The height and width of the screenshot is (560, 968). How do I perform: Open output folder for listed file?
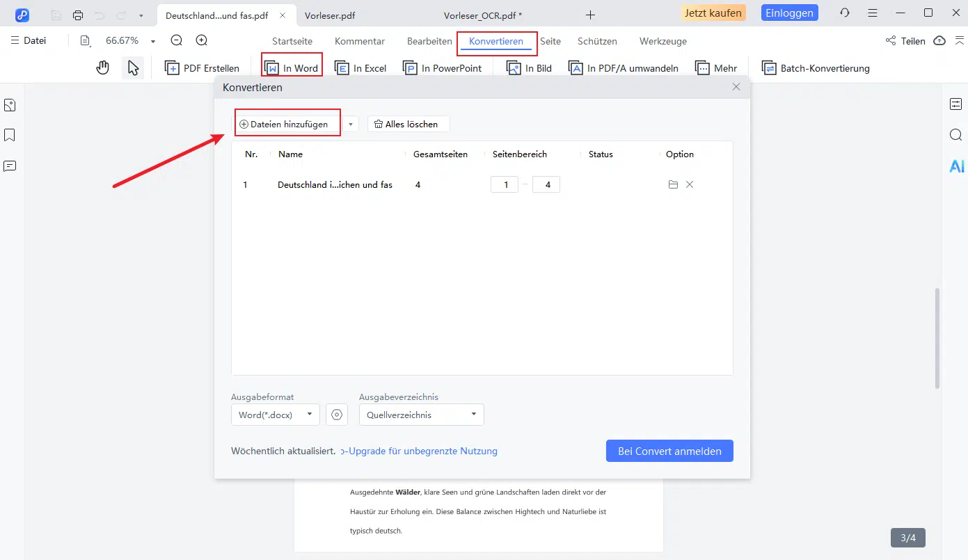pyautogui.click(x=673, y=185)
